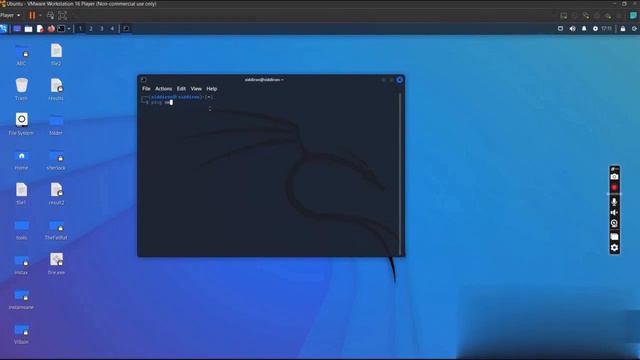Click the panel clock showing the time
Image resolution: width=640 pixels, height=360 pixels.
pos(607,29)
